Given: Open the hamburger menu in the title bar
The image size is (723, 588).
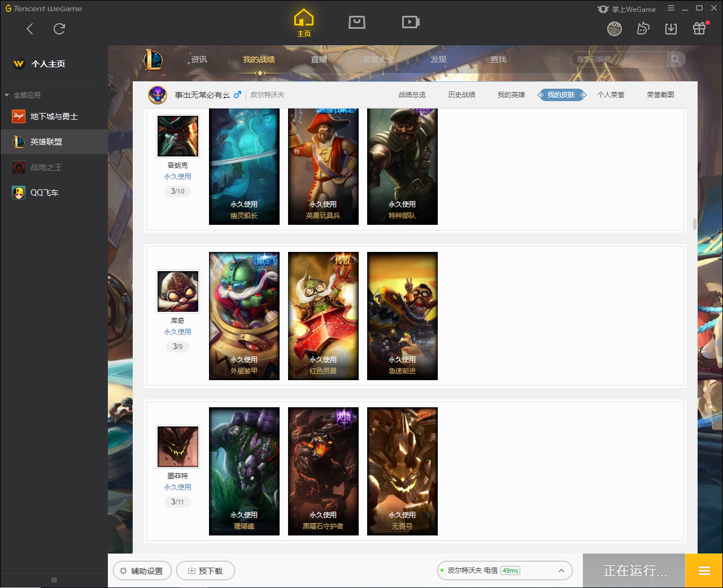Looking at the screenshot, I should [x=671, y=8].
